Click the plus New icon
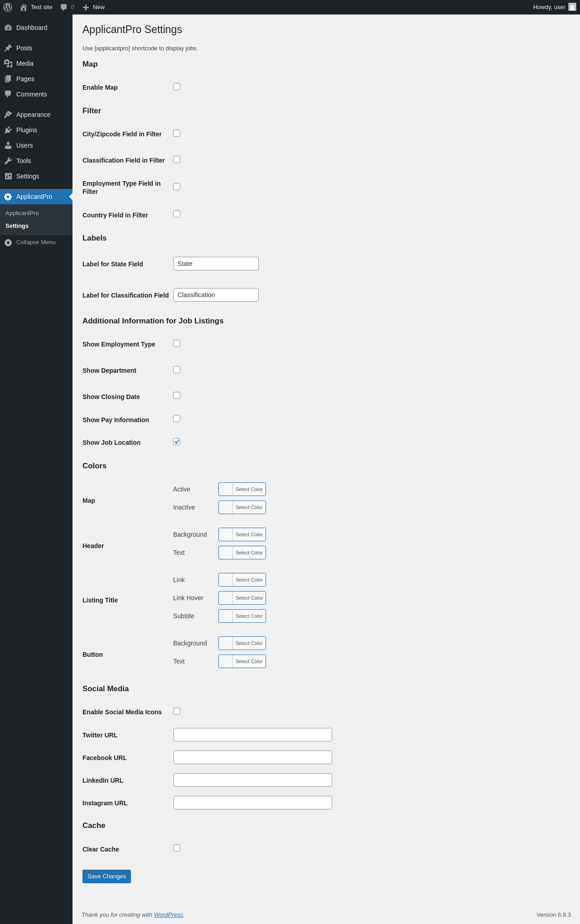Image resolution: width=580 pixels, height=924 pixels. (86, 7)
